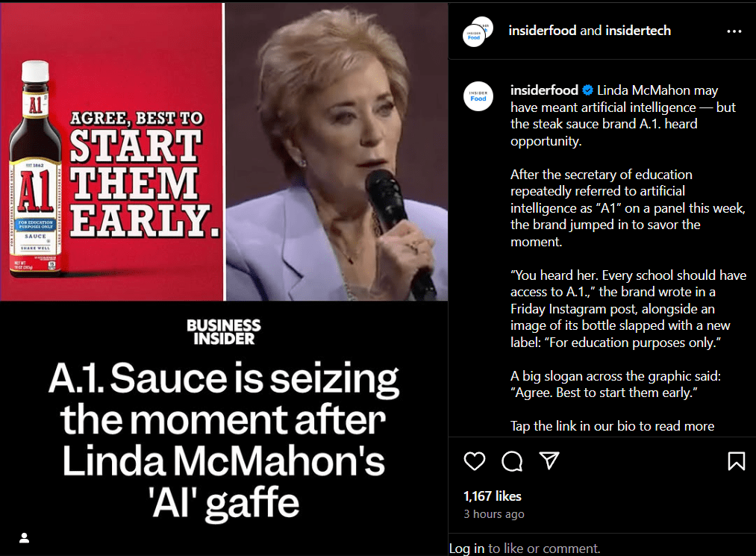Click the A.1. Sauce headline text
The image size is (756, 556).
[224, 442]
